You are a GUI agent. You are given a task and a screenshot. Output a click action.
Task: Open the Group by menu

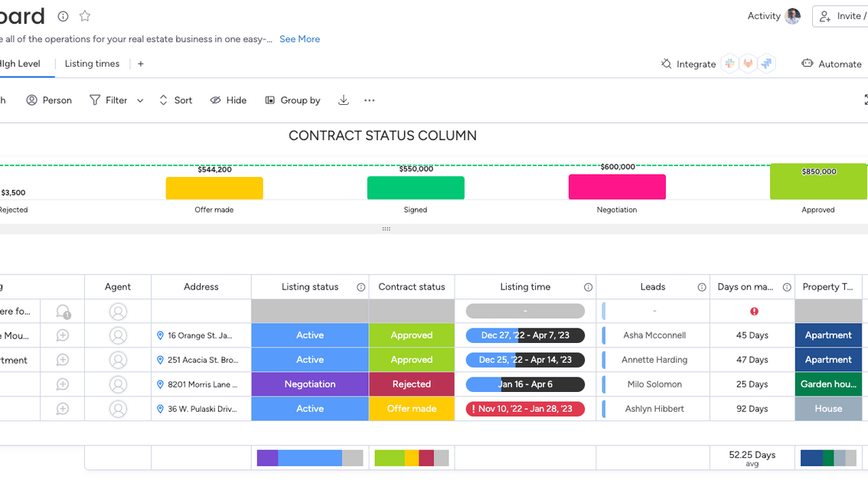(x=292, y=100)
